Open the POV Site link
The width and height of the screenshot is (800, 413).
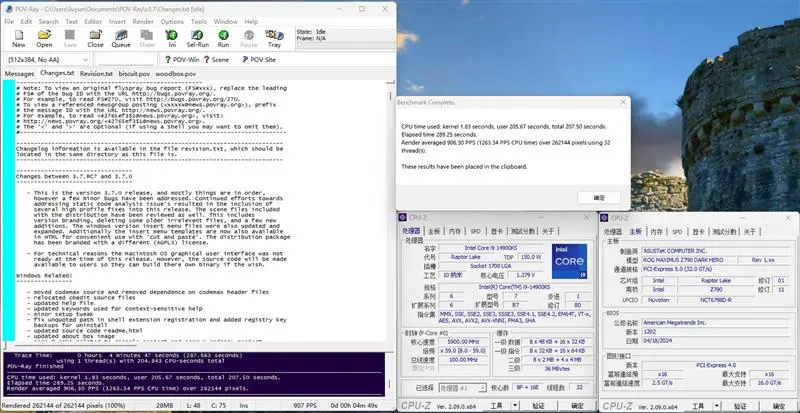tap(257, 59)
